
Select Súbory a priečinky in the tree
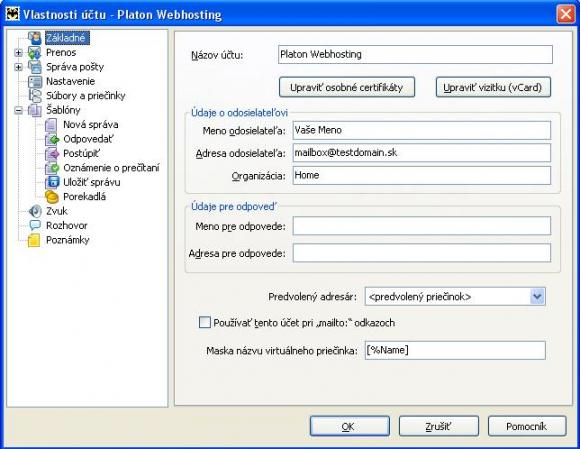(86, 96)
